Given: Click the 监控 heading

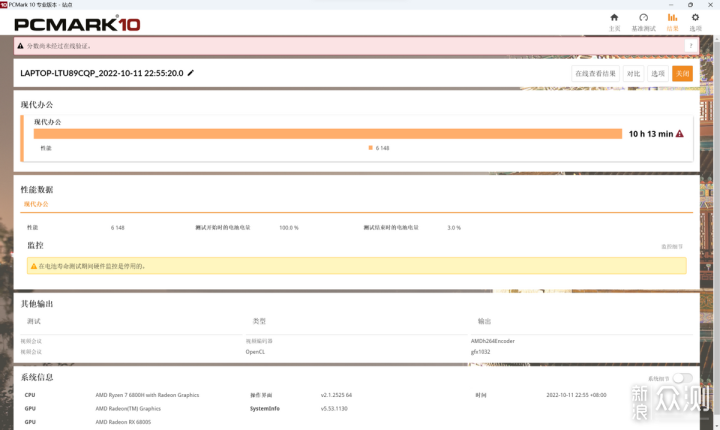Looking at the screenshot, I should pyautogui.click(x=35, y=245).
